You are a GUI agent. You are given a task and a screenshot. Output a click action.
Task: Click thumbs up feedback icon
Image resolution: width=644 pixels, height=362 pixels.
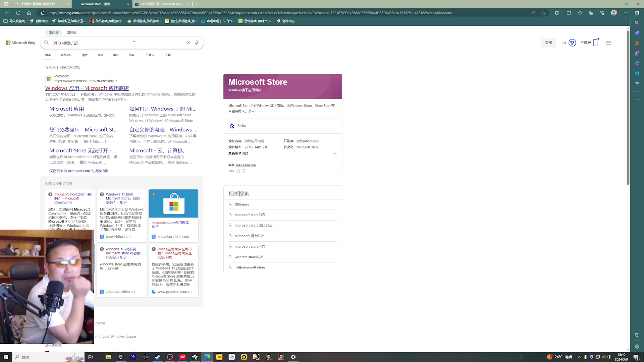(x=238, y=171)
